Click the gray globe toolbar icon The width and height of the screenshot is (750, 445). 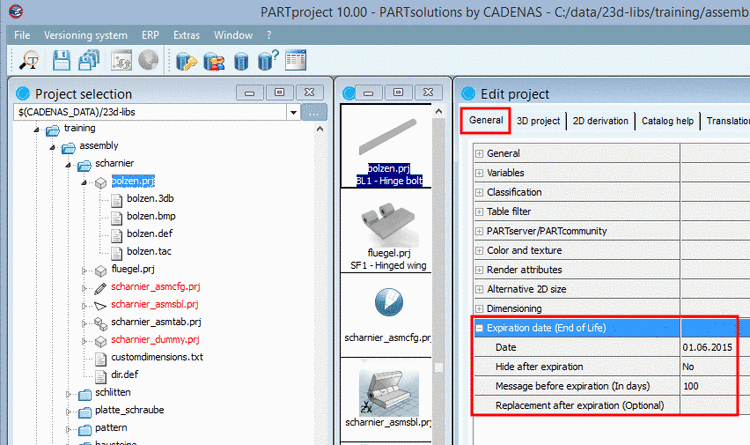(148, 60)
